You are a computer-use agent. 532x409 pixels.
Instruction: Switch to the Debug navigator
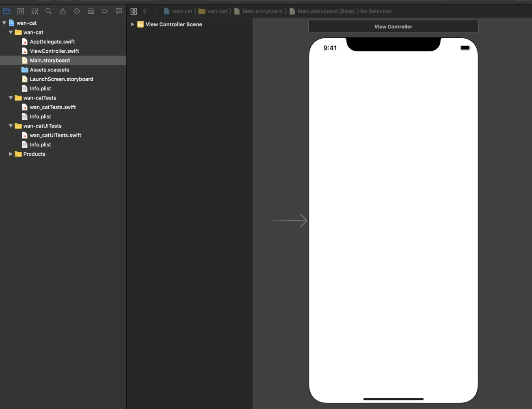(x=91, y=11)
